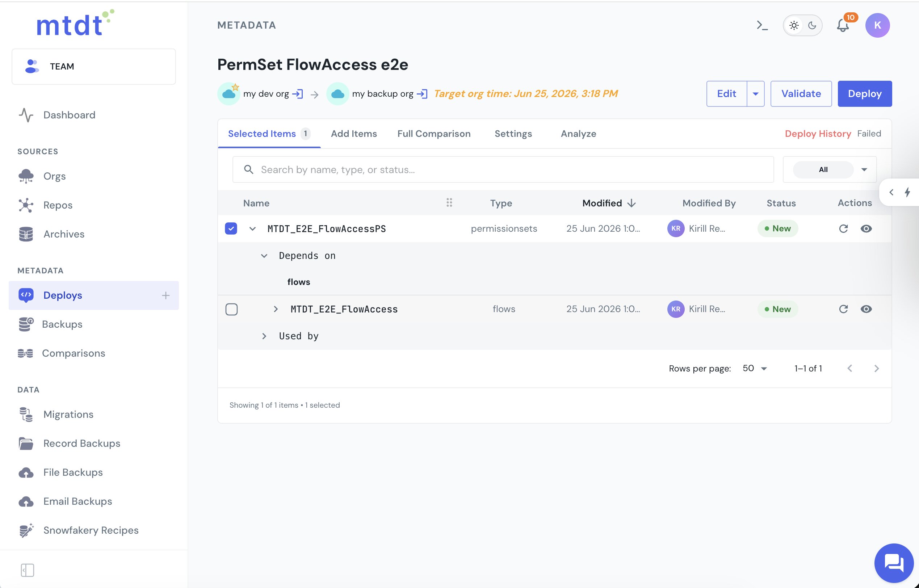
Task: Switch to the Full Comparison tab
Action: (434, 134)
